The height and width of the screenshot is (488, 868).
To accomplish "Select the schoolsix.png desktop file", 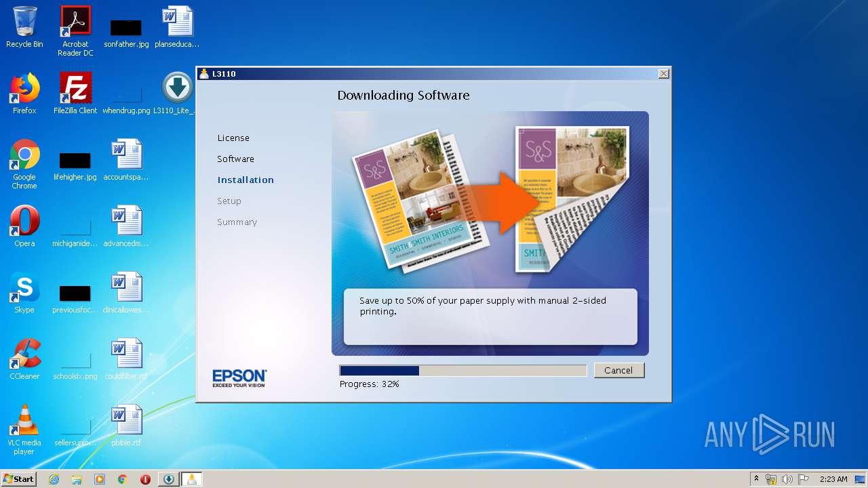I will tap(75, 365).
